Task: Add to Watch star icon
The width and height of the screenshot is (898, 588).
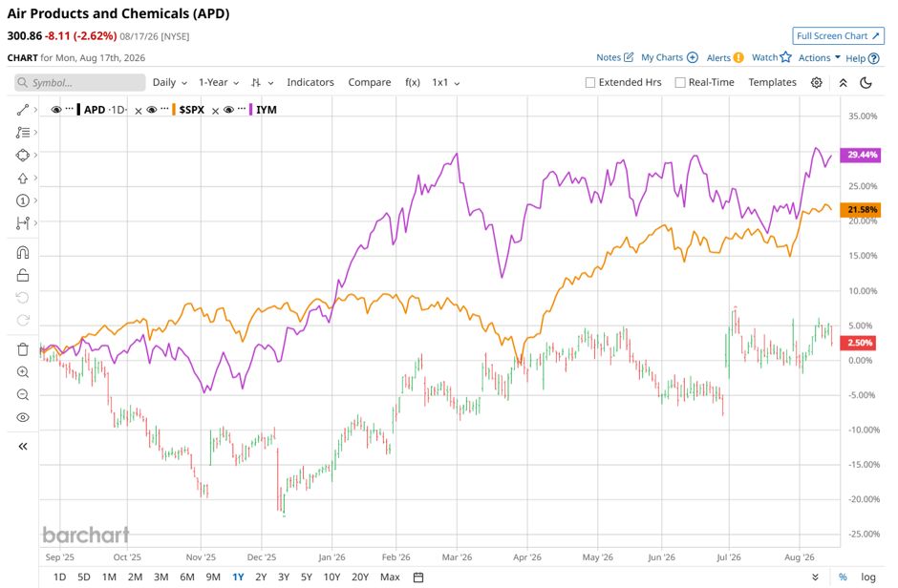Action: [785, 57]
